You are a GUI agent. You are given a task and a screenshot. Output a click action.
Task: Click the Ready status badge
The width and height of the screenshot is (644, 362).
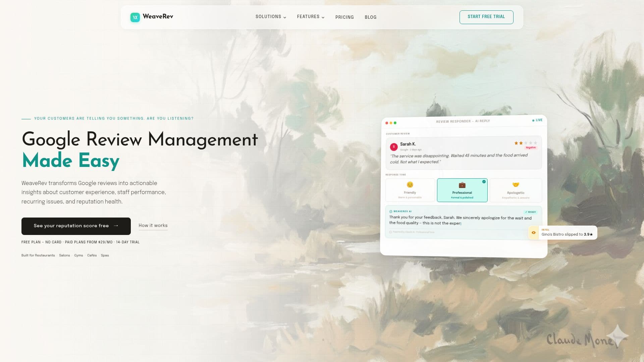(531, 212)
